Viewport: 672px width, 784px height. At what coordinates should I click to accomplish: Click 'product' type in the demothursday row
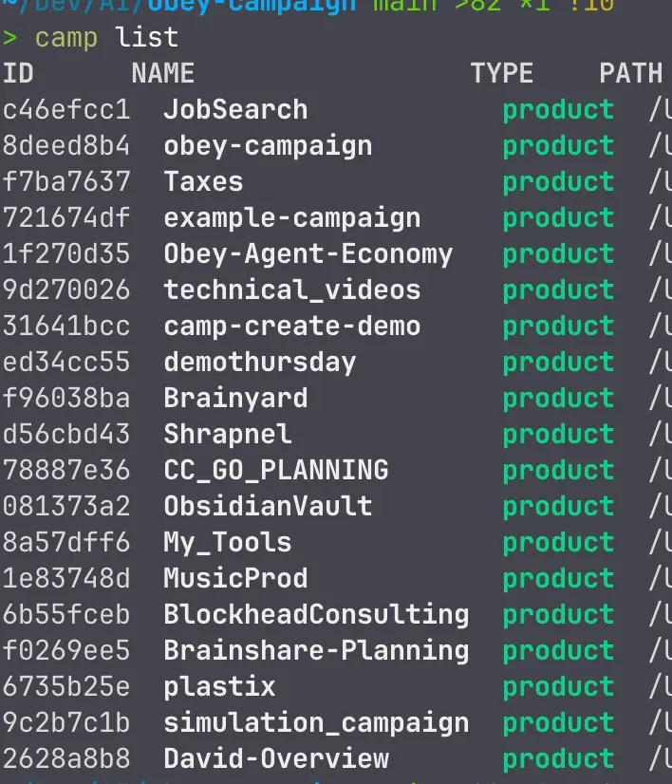click(x=558, y=364)
